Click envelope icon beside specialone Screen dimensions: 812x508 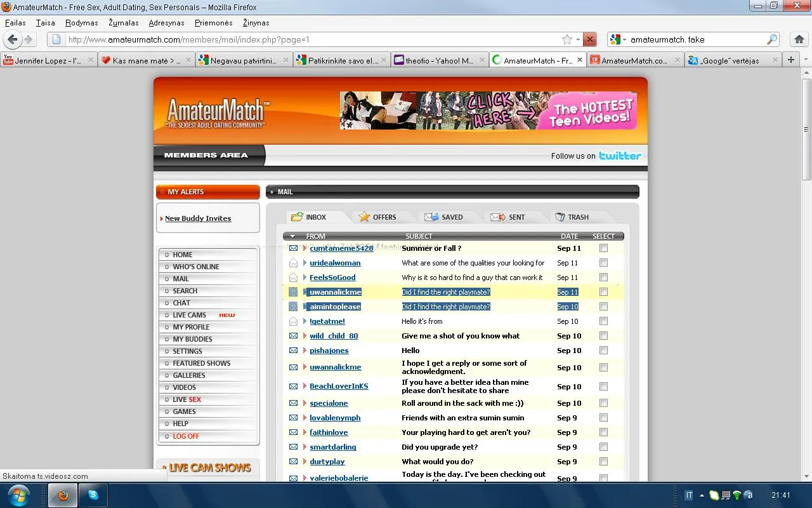coord(294,403)
